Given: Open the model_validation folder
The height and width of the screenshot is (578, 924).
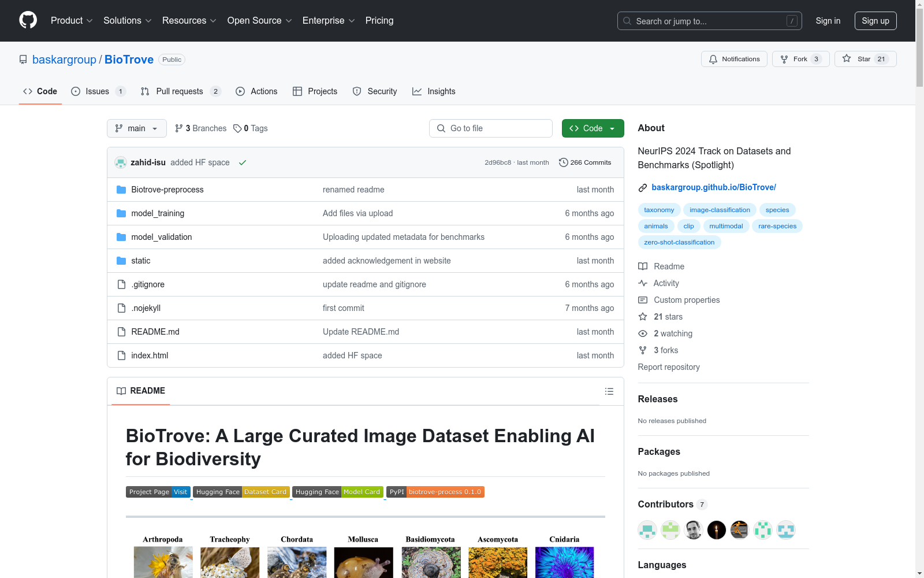Looking at the screenshot, I should coord(162,237).
